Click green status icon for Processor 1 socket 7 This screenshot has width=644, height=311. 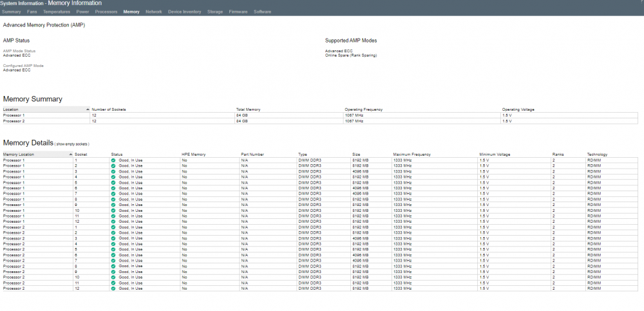pyautogui.click(x=113, y=194)
